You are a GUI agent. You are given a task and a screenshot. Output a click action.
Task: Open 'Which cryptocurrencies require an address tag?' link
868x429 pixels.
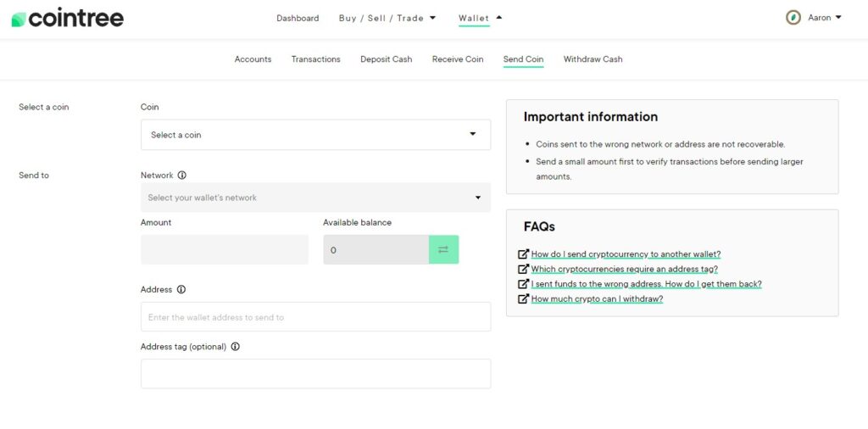pyautogui.click(x=625, y=269)
